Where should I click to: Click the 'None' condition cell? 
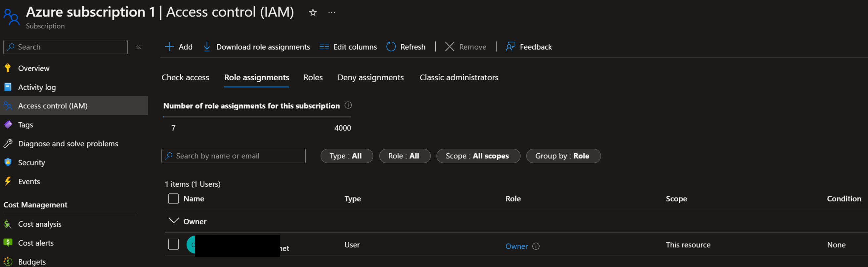pos(836,245)
